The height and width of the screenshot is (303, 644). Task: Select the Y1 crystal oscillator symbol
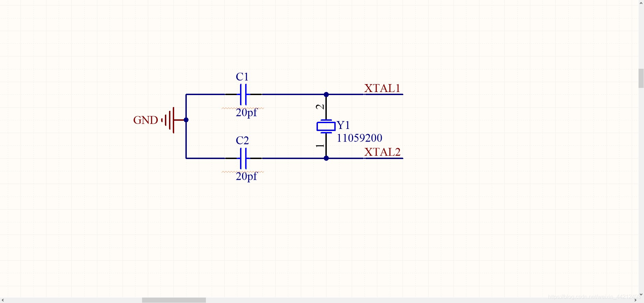coord(326,126)
